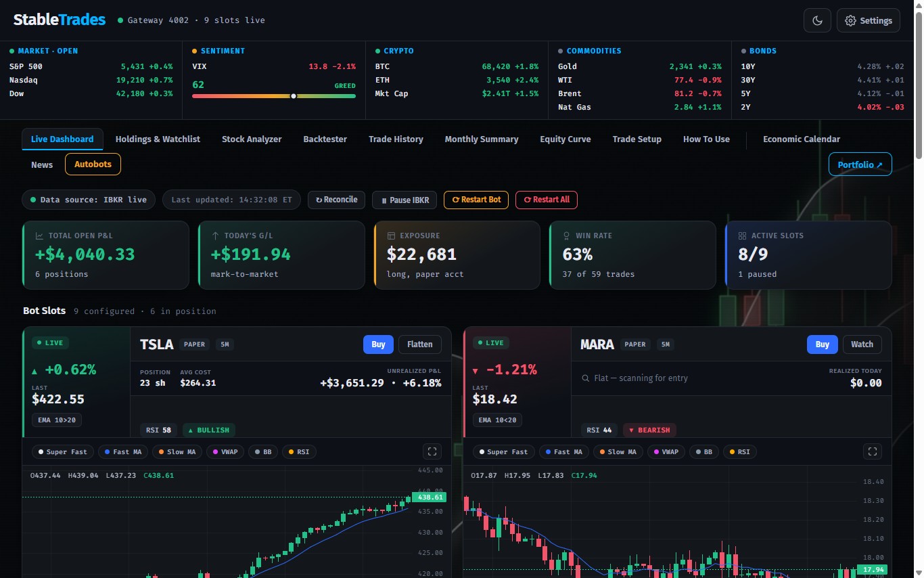Toggle Super Fast overlay on TSLA chart

(62, 451)
